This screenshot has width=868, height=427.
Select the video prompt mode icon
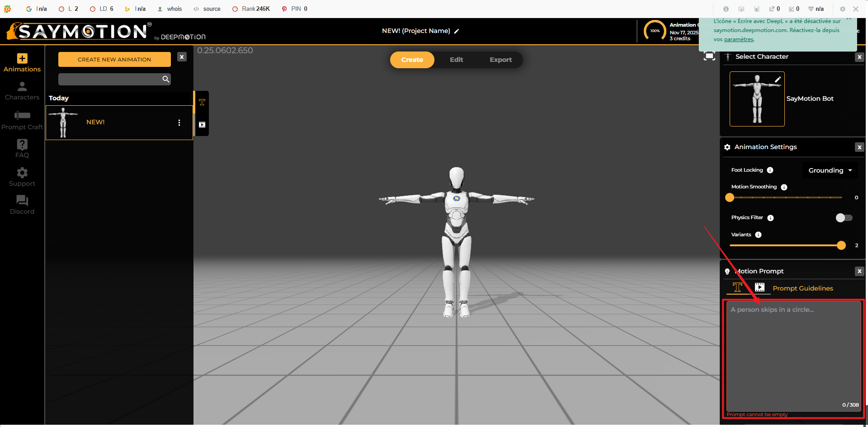tap(759, 287)
